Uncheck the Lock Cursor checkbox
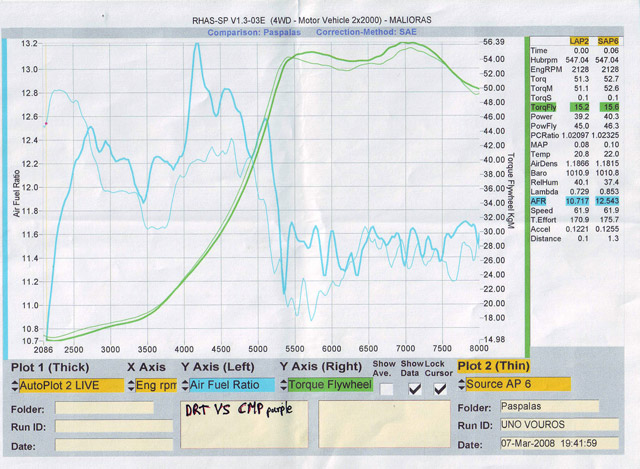This screenshot has height=469, width=640. (440, 389)
